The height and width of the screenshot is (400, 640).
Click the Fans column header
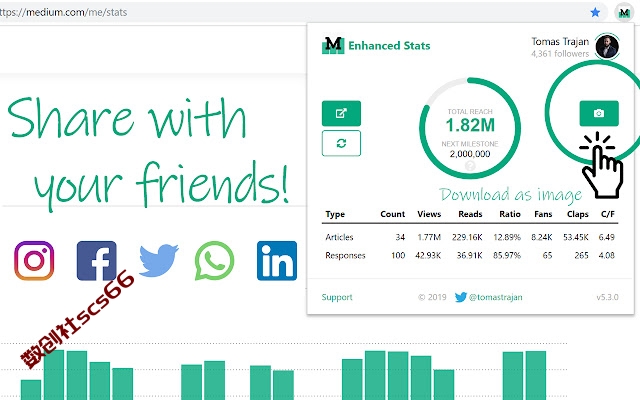(543, 214)
